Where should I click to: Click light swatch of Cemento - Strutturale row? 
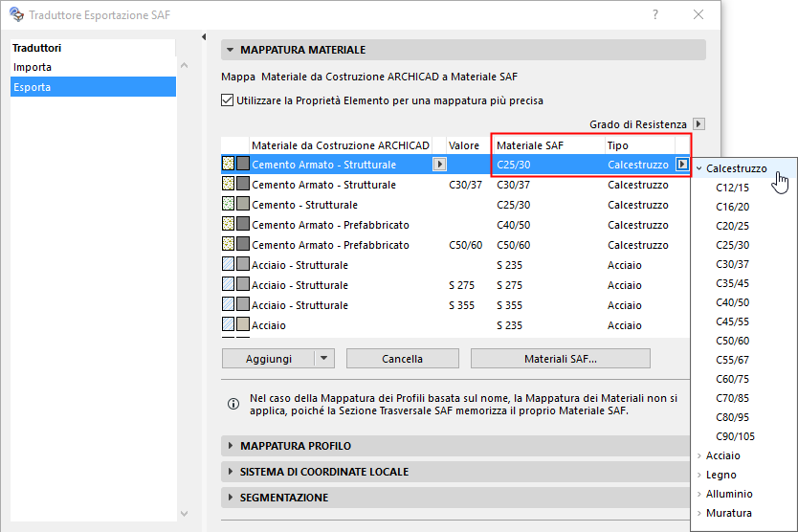243,204
